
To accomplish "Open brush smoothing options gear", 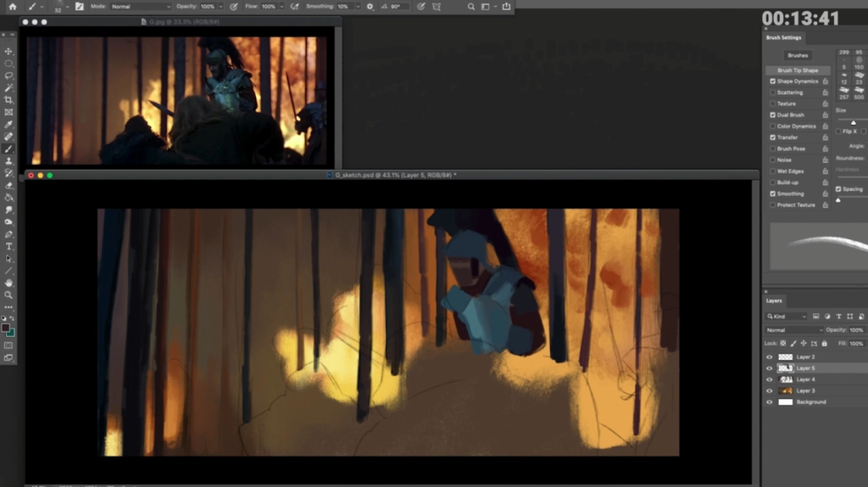I will tap(370, 6).
